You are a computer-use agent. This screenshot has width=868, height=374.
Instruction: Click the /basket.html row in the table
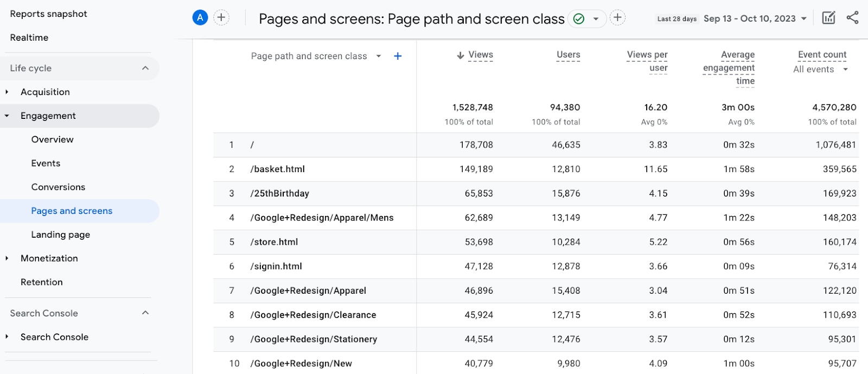tap(278, 169)
